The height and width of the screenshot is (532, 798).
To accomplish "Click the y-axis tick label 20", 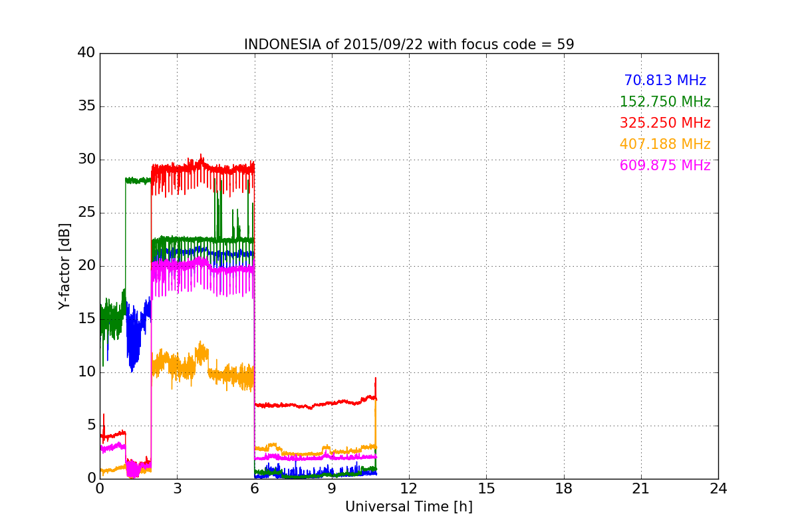I will 86,266.
